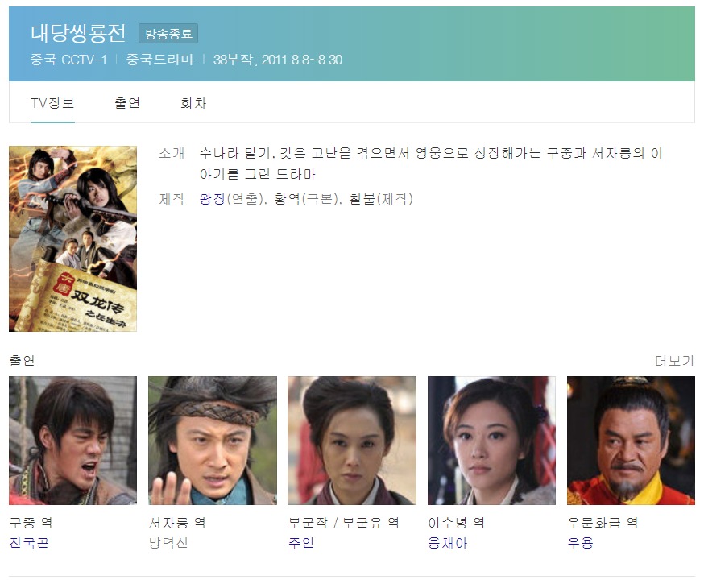Screen dimensions: 704x588
Task: Click the 중국 CCTV-1 channel label
Action: (x=68, y=60)
